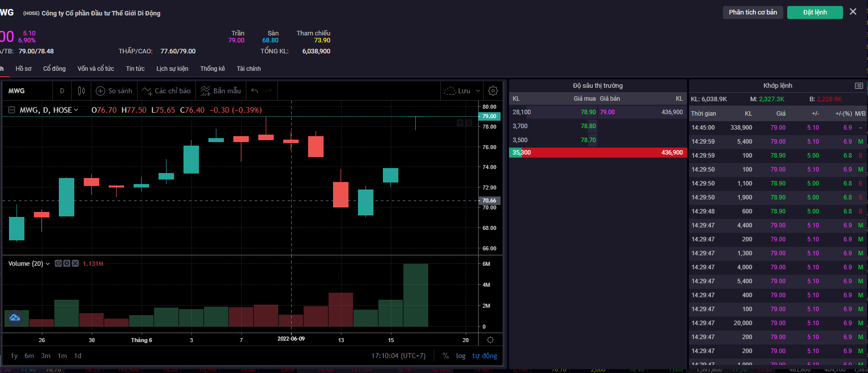Collapse the MWG, D, HOSE legend
868x373 pixels.
[x=12, y=110]
